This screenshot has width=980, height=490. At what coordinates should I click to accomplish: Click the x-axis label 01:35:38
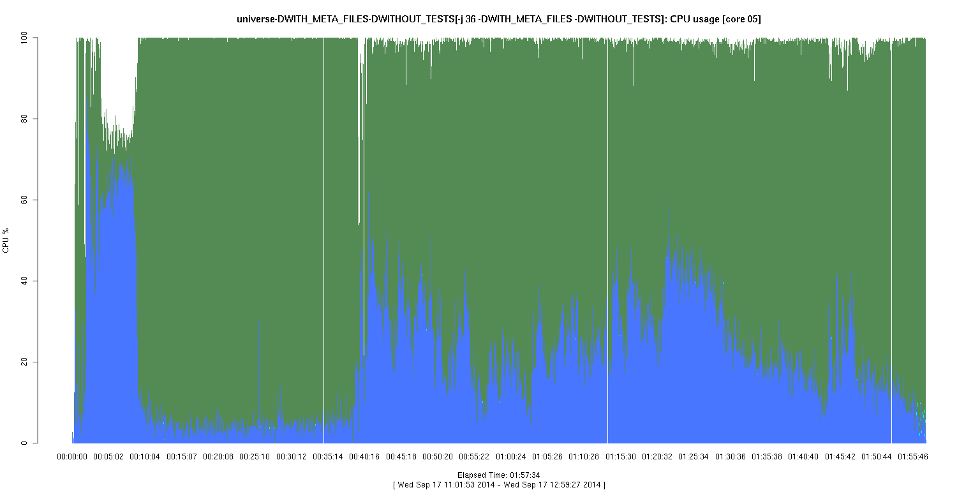767,457
